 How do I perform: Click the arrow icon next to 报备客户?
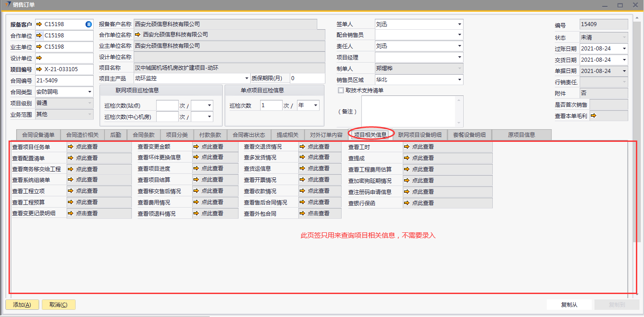pyautogui.click(x=39, y=24)
